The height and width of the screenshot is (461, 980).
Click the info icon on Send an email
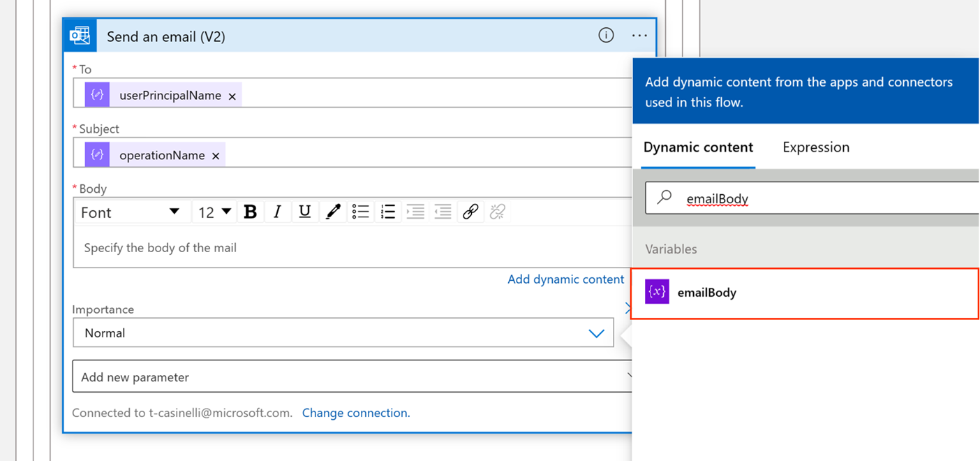pyautogui.click(x=606, y=35)
